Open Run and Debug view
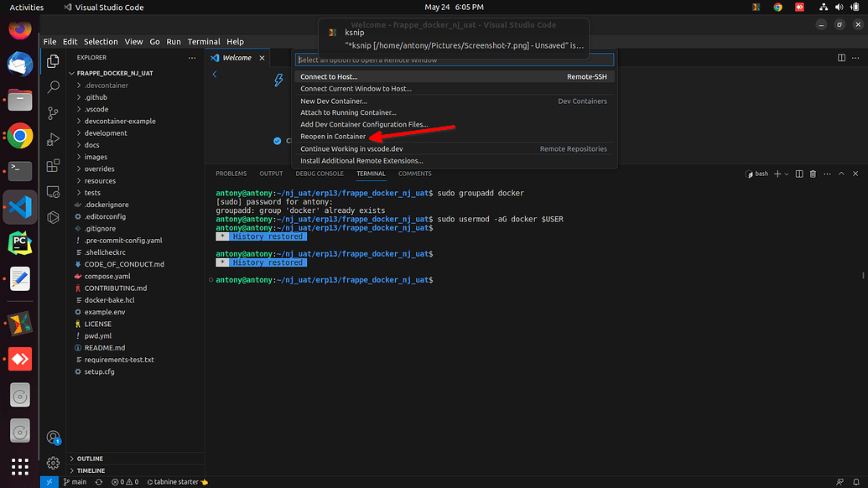This screenshot has width=868, height=488. (53, 139)
